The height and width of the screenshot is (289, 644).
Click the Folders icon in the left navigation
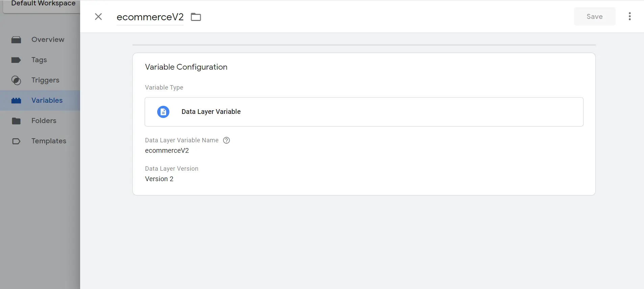point(16,121)
